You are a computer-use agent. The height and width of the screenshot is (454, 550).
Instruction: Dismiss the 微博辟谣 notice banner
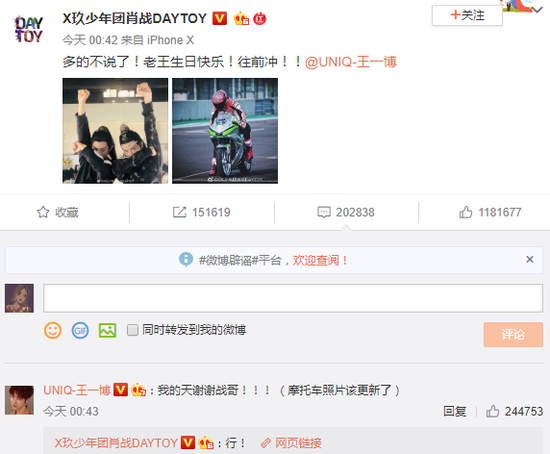coord(530,260)
